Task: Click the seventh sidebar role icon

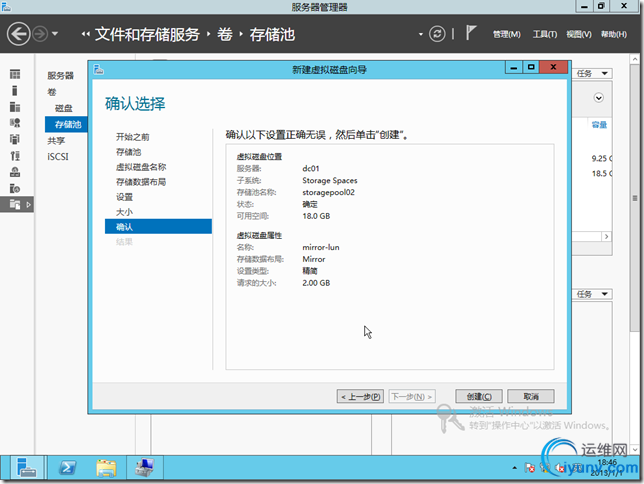Action: point(15,172)
